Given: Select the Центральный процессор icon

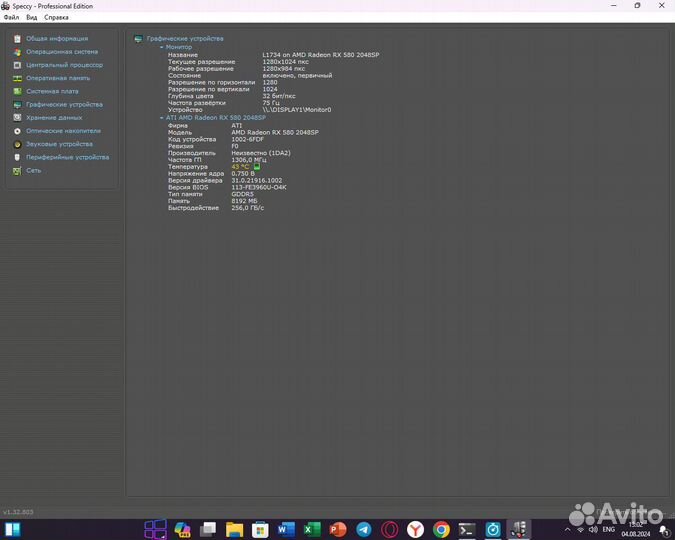Looking at the screenshot, I should point(17,65).
